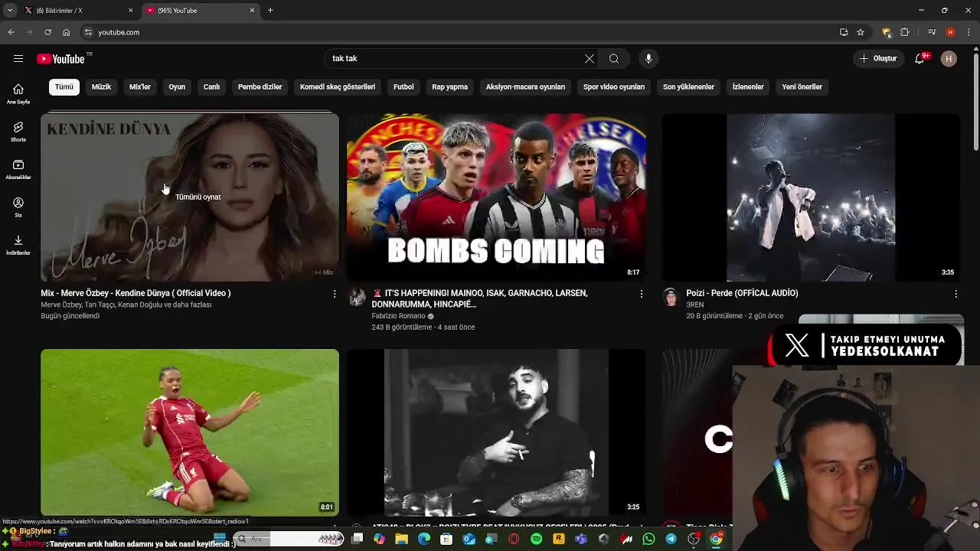Start voice search with microphone
This screenshot has height=551, width=980.
coord(648,58)
